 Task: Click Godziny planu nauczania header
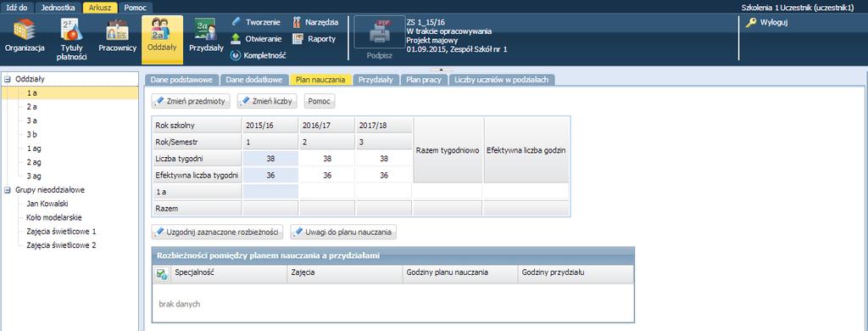click(460, 273)
